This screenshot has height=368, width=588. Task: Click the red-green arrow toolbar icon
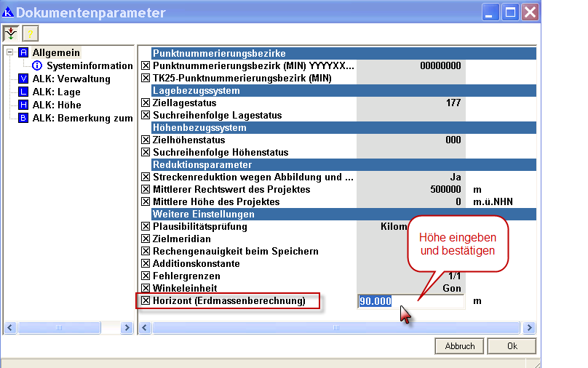(x=12, y=33)
